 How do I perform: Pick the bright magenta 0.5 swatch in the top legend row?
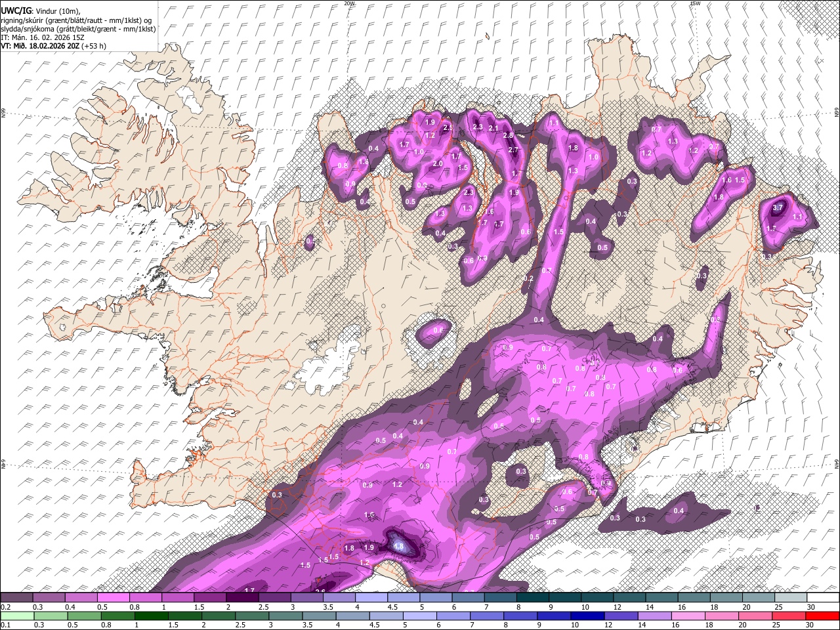coord(114,598)
